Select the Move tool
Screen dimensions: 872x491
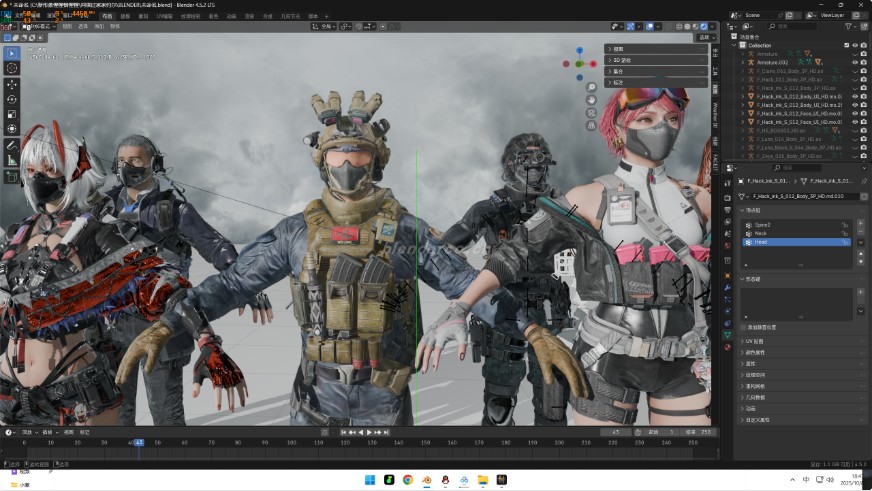coord(12,84)
